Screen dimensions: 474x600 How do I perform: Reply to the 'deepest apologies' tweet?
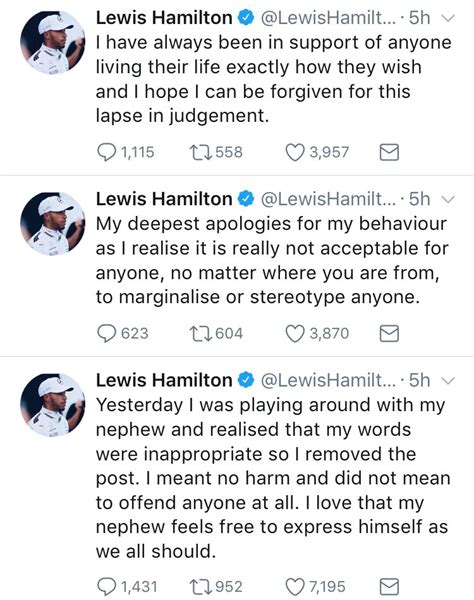(x=106, y=333)
